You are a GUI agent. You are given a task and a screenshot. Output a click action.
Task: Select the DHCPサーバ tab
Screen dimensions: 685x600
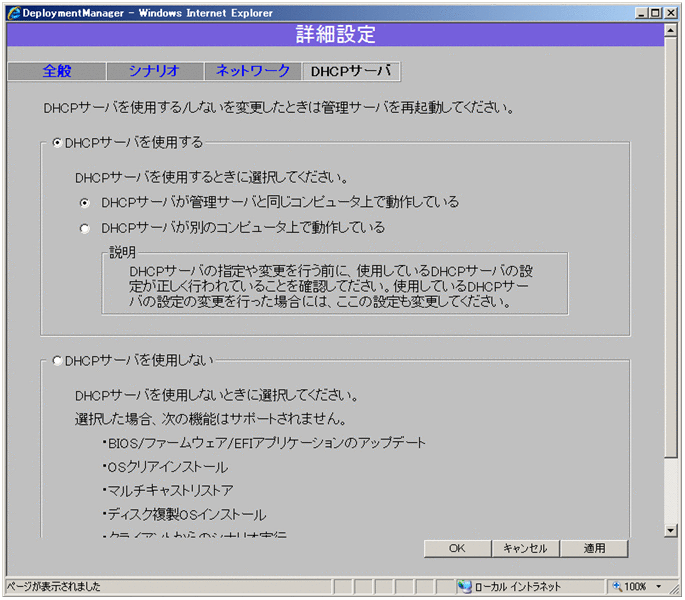coord(351,71)
